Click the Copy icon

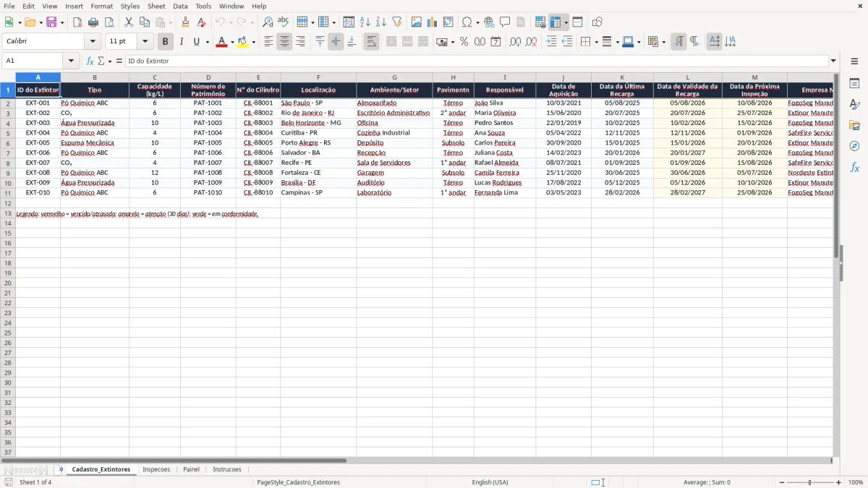coord(144,22)
